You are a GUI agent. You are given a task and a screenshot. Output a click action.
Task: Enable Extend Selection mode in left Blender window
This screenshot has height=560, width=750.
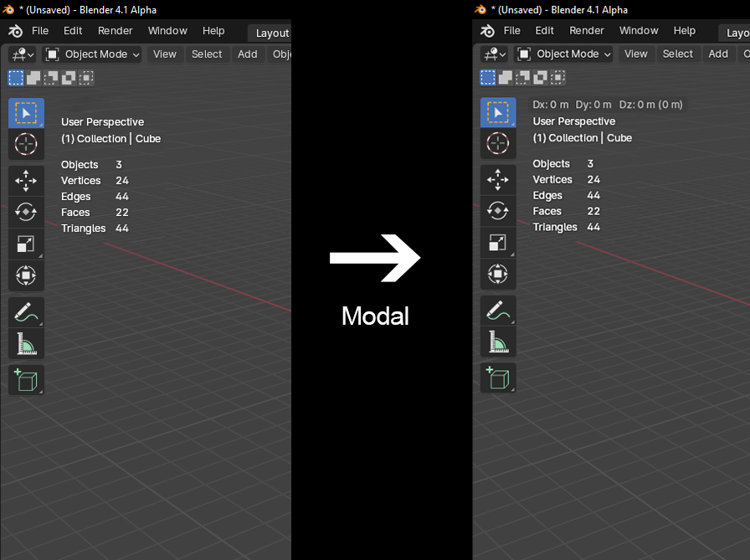(x=33, y=78)
